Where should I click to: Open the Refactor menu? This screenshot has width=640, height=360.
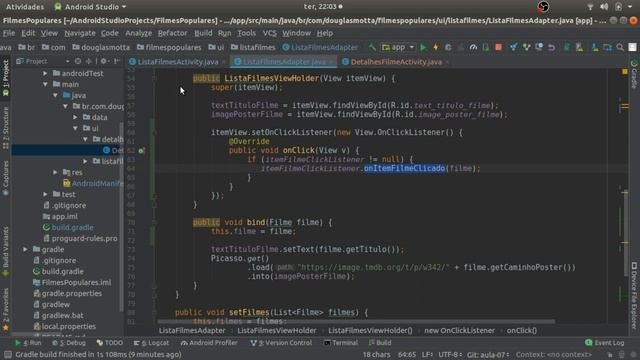[172, 33]
